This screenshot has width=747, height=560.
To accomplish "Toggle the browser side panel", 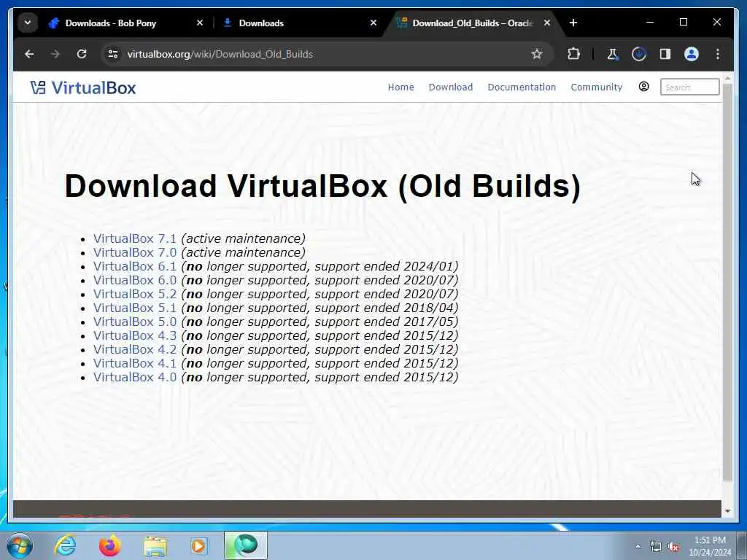I will 665,54.
